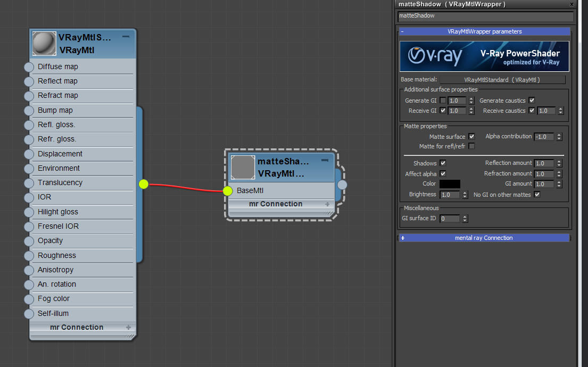Collapse the matteShadow node with minus icon

325,161
